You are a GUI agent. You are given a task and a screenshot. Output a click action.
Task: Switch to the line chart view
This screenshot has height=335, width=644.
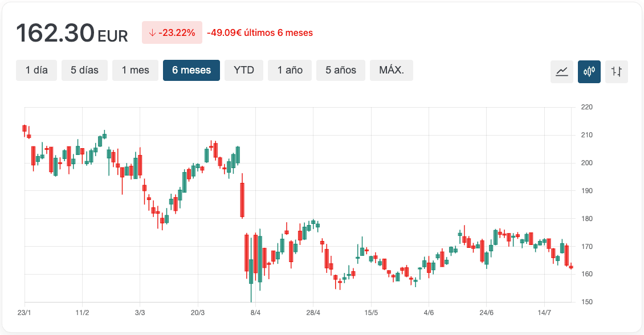click(x=562, y=71)
